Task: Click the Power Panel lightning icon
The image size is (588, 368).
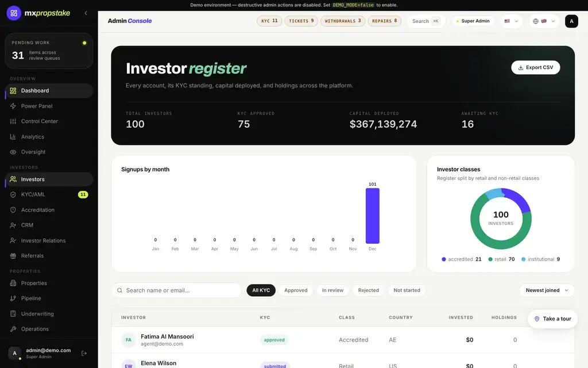Action: point(13,106)
